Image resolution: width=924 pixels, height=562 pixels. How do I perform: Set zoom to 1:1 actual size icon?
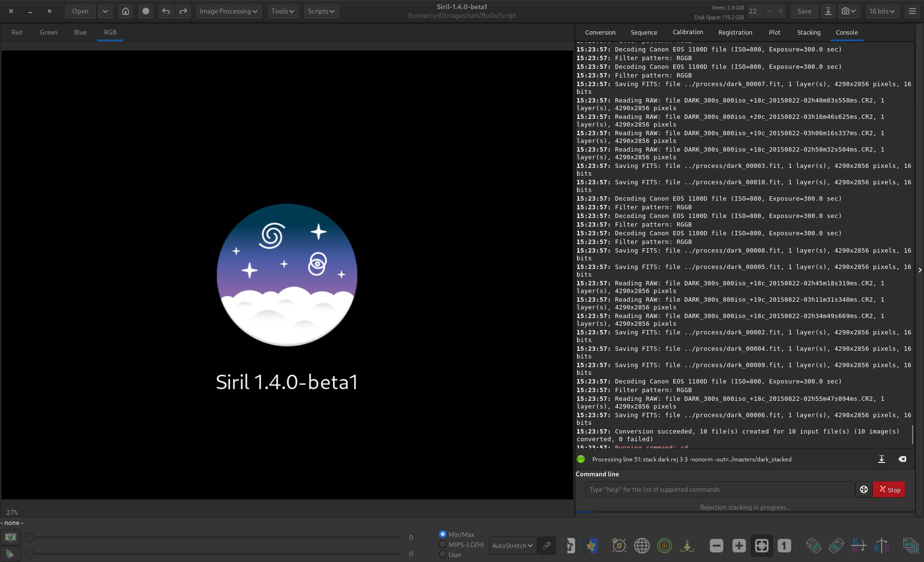(x=784, y=545)
